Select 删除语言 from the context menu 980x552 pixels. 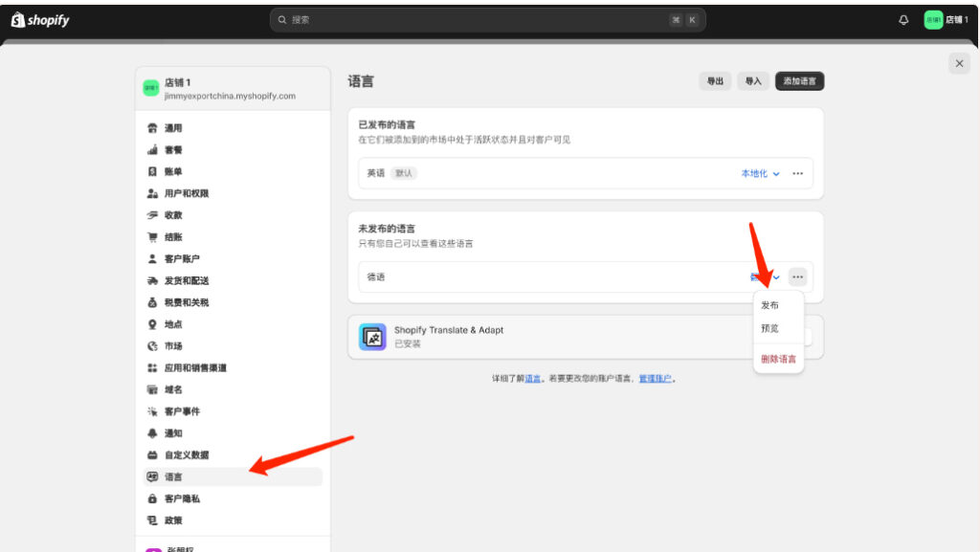pos(778,360)
